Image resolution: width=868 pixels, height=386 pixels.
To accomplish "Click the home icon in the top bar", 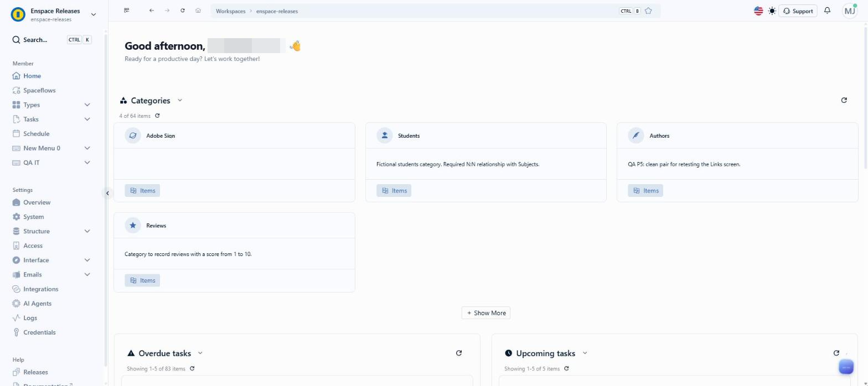I will pyautogui.click(x=198, y=11).
